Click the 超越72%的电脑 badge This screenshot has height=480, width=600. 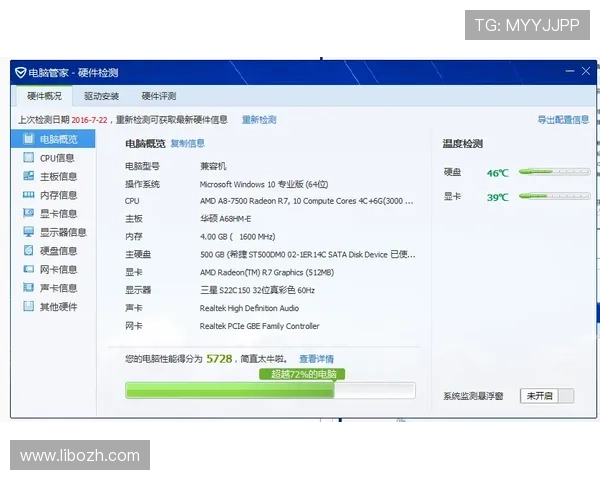point(302,374)
